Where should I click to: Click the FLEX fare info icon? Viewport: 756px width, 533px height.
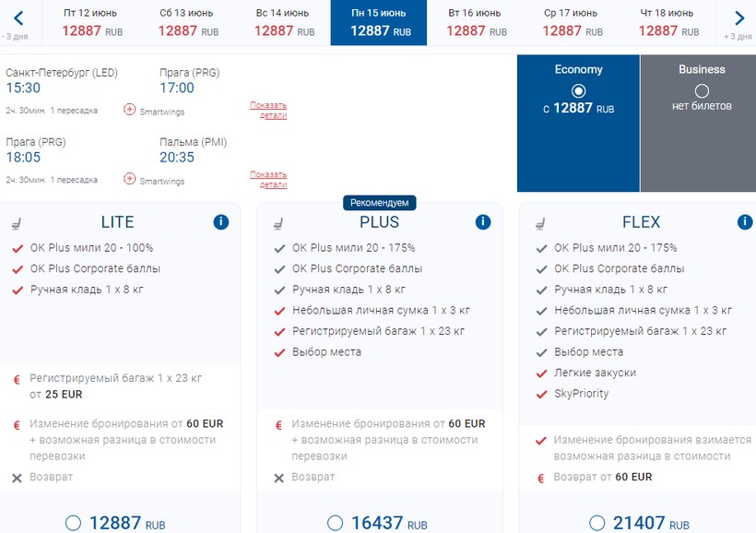(x=745, y=222)
